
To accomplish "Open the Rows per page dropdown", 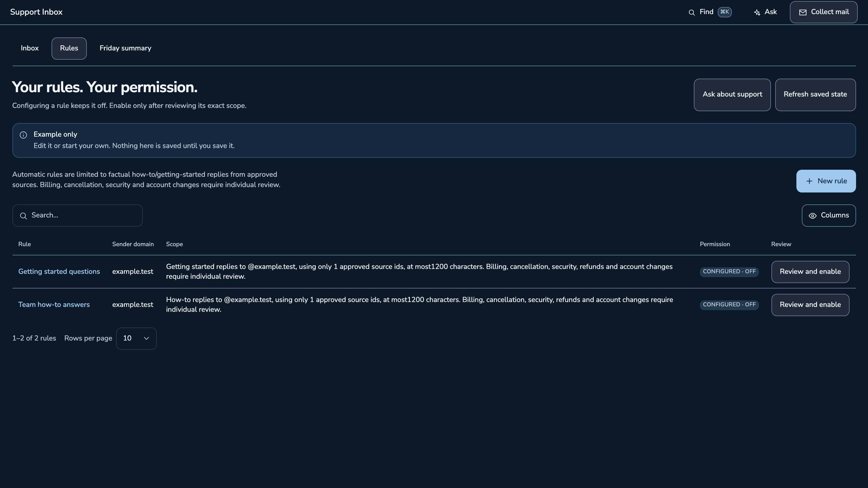I will [136, 338].
